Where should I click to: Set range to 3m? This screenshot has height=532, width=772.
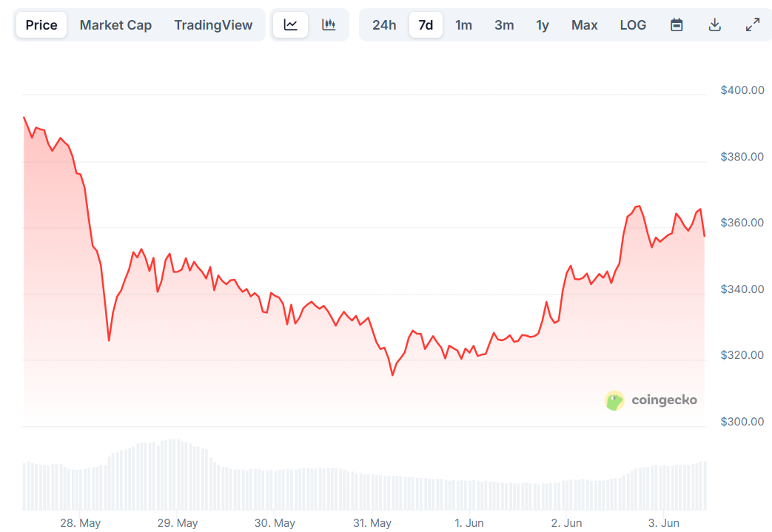504,24
